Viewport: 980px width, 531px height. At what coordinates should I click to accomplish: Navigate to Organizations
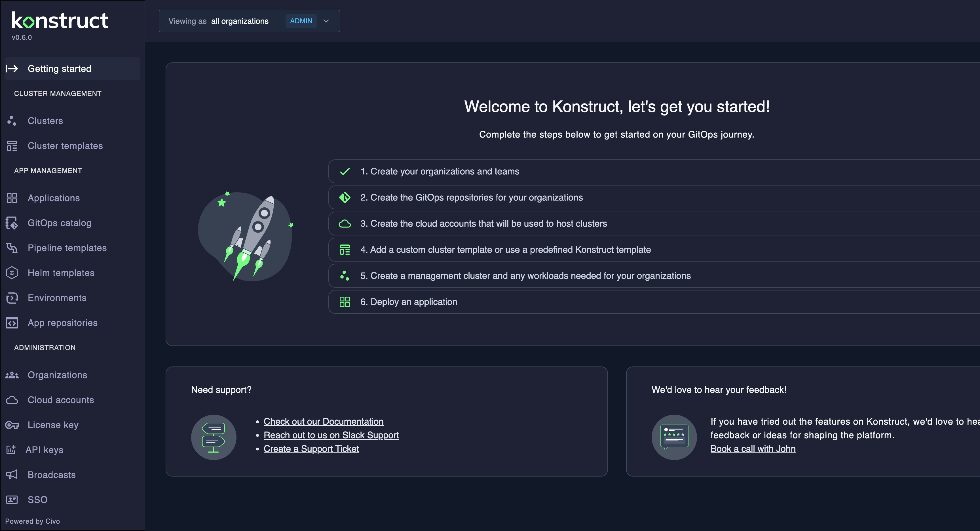pos(72,375)
